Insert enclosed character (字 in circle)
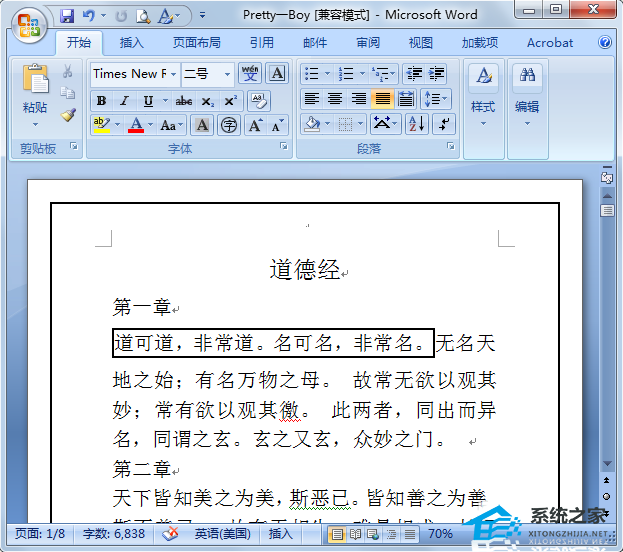The image size is (623, 552). 229,126
